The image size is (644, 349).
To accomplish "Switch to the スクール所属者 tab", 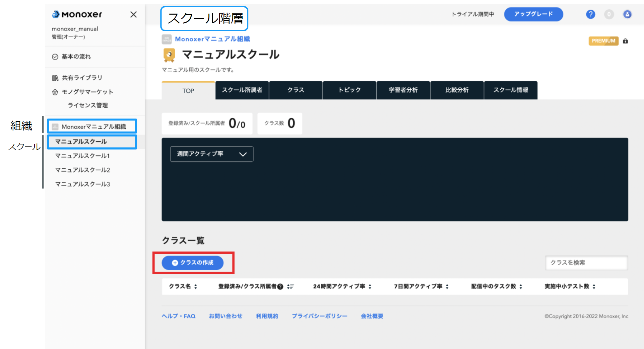I will pos(242,90).
